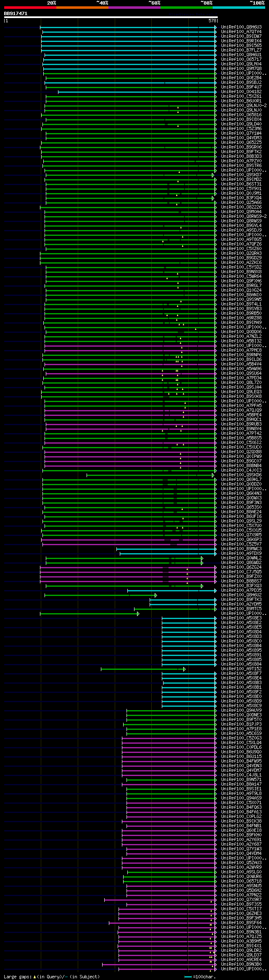Select label UniRef100_A5X8C9
Image resolution: width=269 pixels, height=980 pixels.
[241, 706]
